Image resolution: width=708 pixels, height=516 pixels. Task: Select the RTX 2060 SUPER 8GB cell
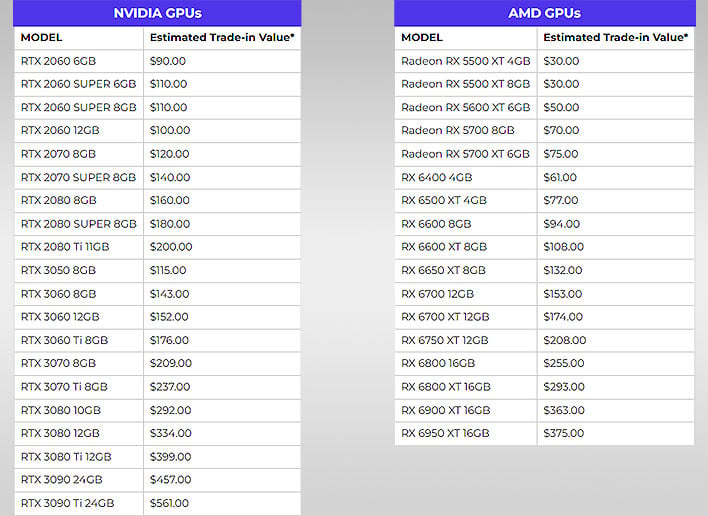[79, 107]
